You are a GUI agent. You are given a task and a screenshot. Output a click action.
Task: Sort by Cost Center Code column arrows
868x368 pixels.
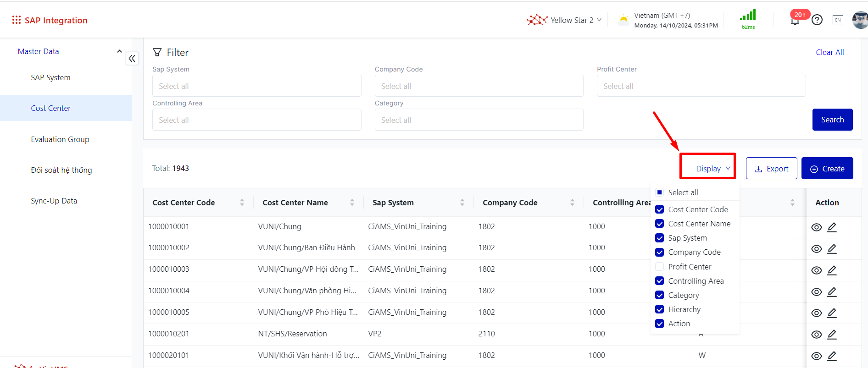pos(242,203)
